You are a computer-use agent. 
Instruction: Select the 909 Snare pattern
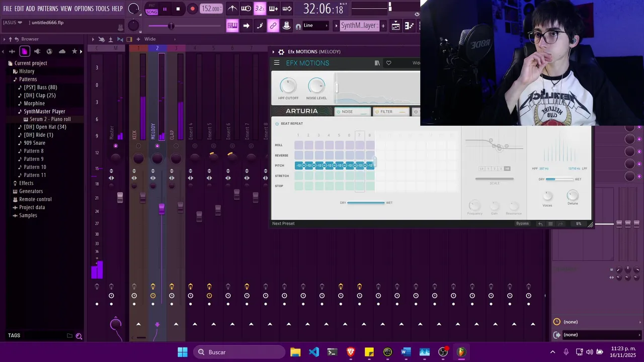(35, 143)
